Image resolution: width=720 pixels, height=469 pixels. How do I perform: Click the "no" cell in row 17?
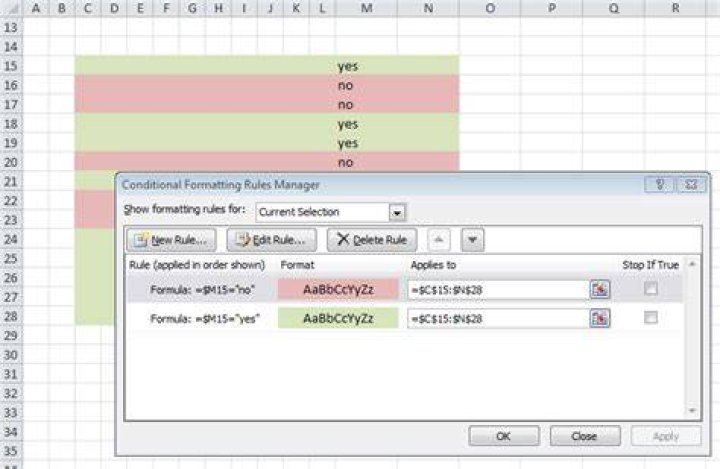coord(366,104)
